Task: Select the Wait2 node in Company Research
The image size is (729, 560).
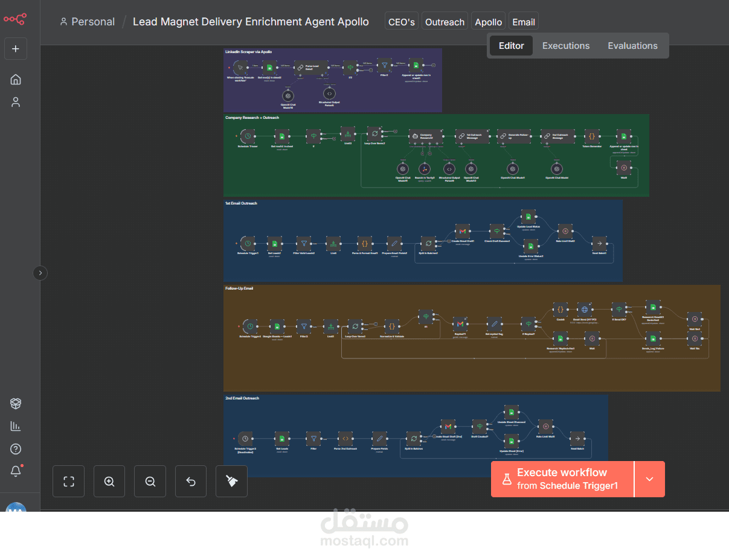Action: 624,167
